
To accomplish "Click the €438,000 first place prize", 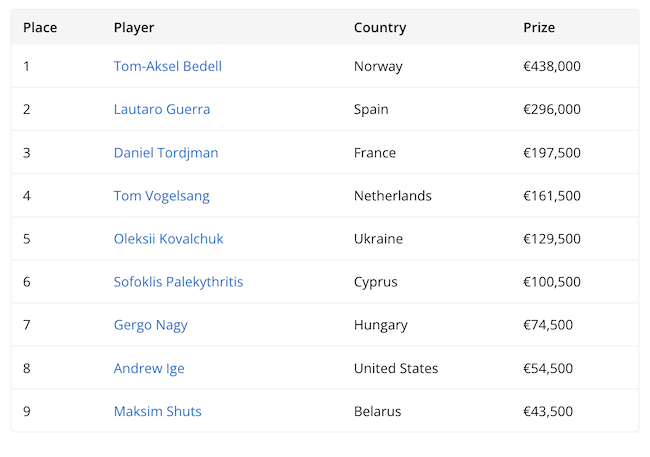I will click(x=552, y=66).
